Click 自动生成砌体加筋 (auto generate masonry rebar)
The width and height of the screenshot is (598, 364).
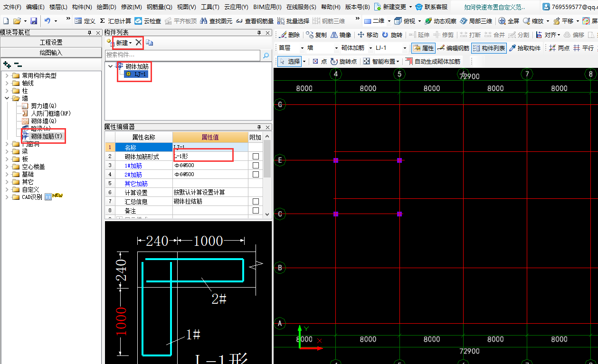tap(433, 61)
